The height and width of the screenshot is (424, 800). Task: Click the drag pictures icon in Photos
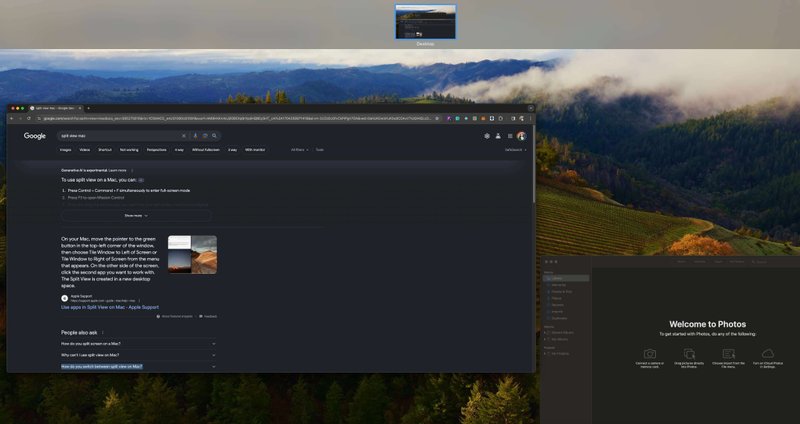point(689,354)
